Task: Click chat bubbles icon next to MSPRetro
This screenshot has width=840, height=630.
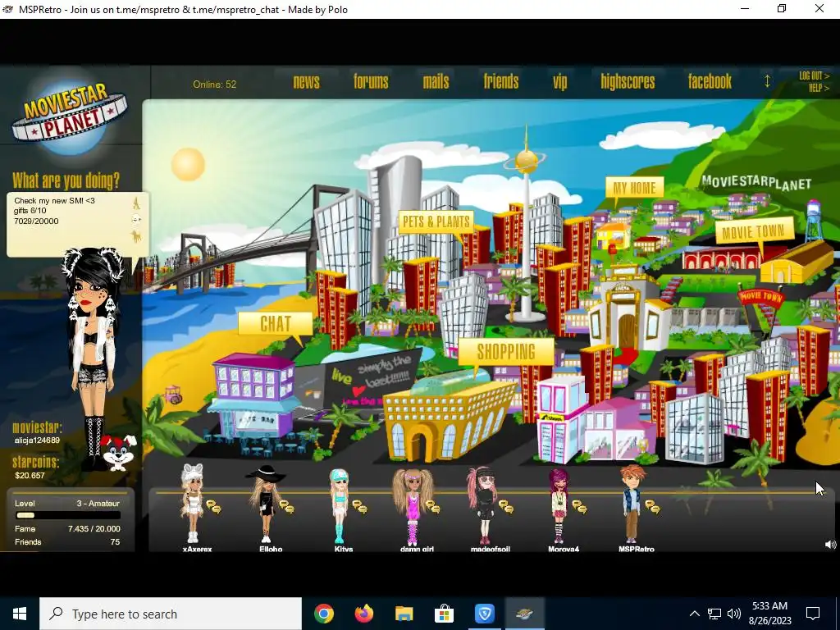Action: click(x=652, y=506)
